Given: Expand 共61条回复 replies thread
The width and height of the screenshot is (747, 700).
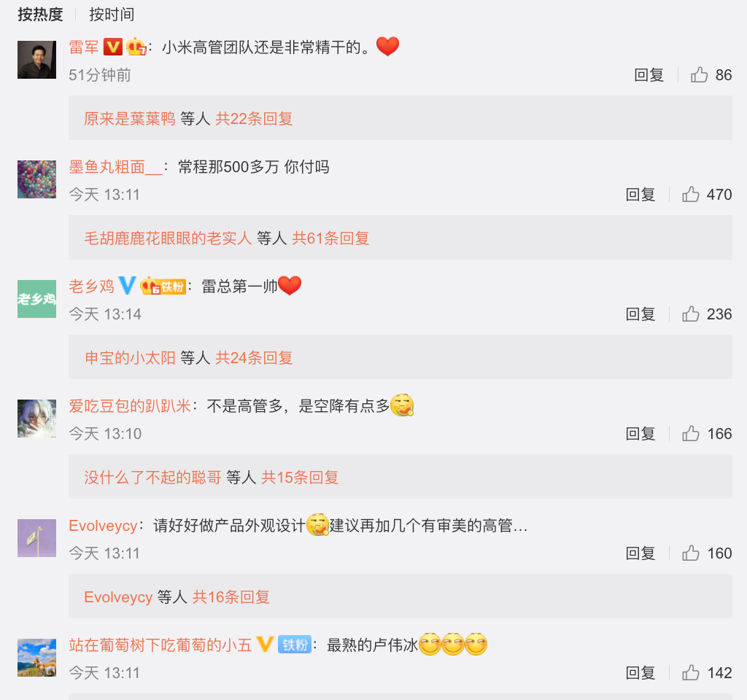Looking at the screenshot, I should coord(330,238).
